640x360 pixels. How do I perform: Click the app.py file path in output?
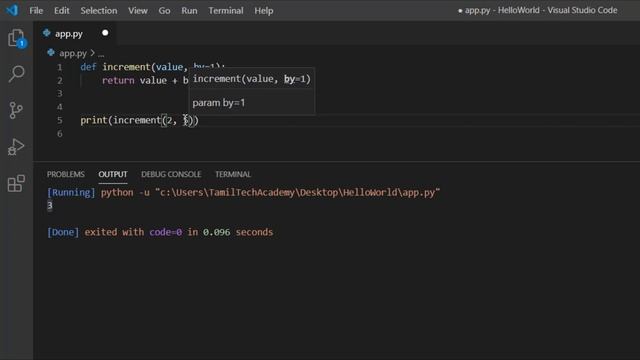pyautogui.click(x=298, y=192)
